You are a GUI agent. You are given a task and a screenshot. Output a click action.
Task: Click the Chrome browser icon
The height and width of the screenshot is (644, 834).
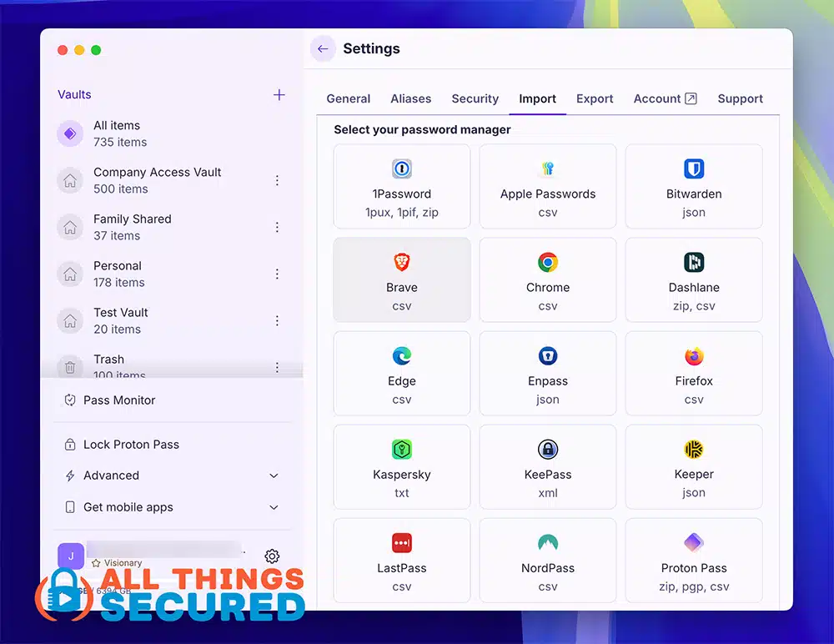click(548, 263)
